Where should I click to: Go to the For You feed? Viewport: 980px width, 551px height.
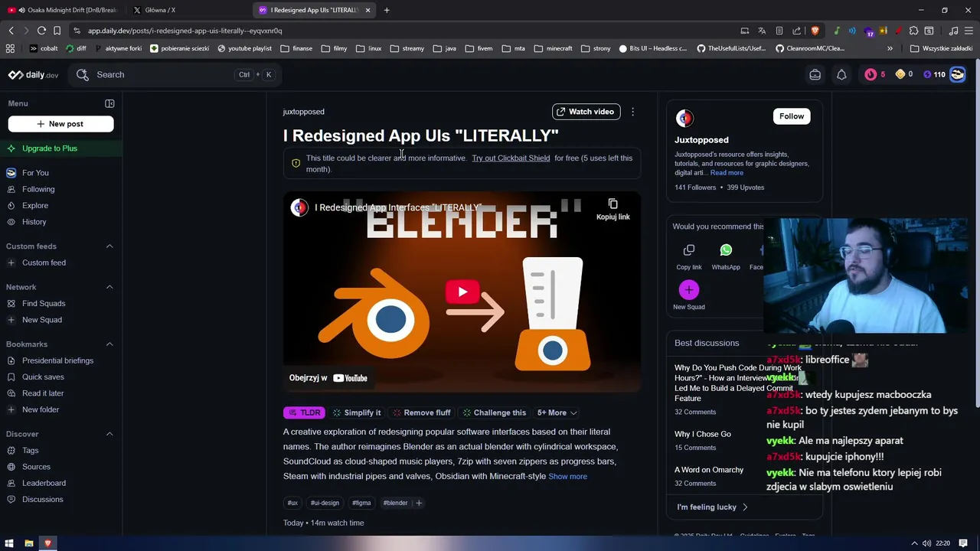(35, 173)
